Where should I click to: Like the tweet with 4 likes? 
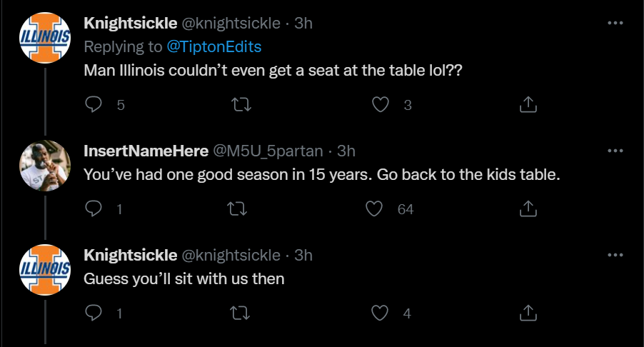tap(381, 313)
